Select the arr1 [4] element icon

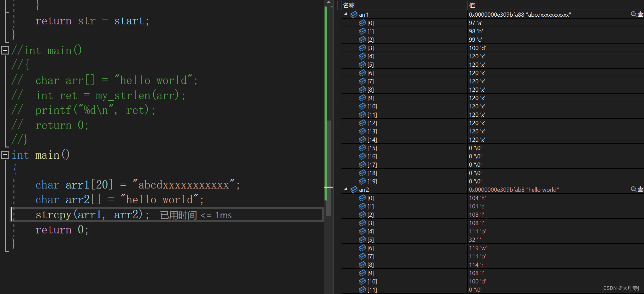362,56
